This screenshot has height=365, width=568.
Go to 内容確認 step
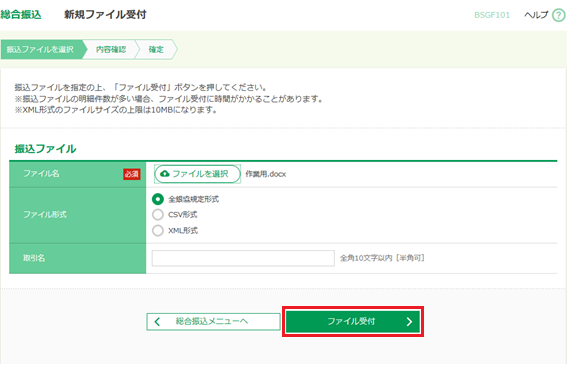tap(111, 49)
